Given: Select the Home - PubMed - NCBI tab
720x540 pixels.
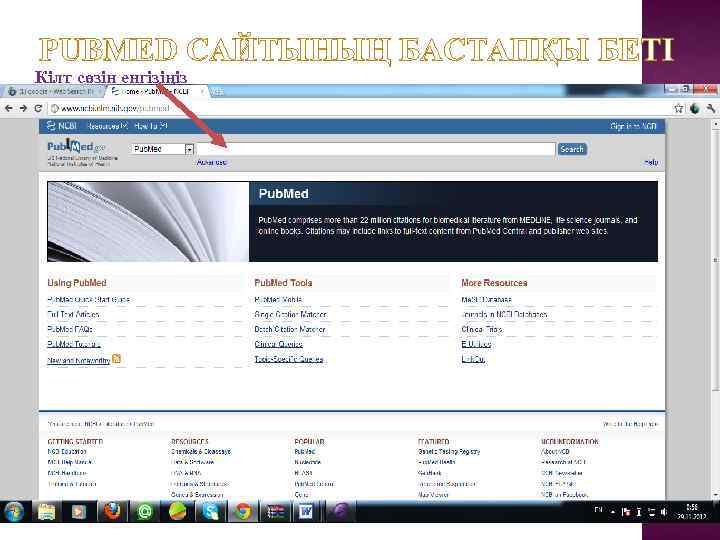Looking at the screenshot, I should [x=156, y=91].
